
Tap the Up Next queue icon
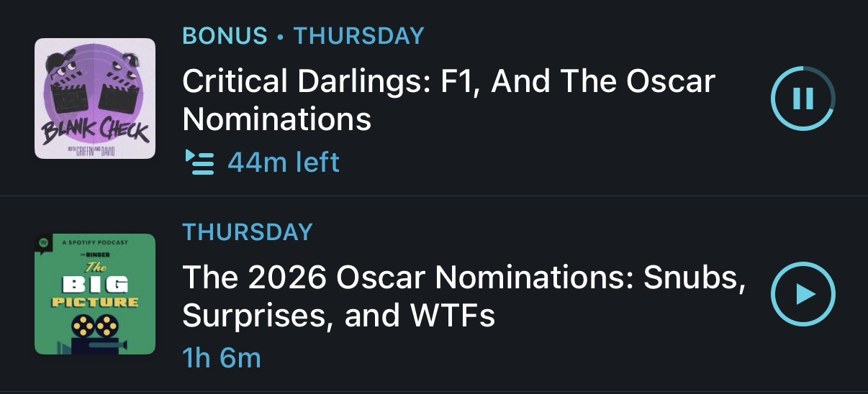click(x=199, y=162)
